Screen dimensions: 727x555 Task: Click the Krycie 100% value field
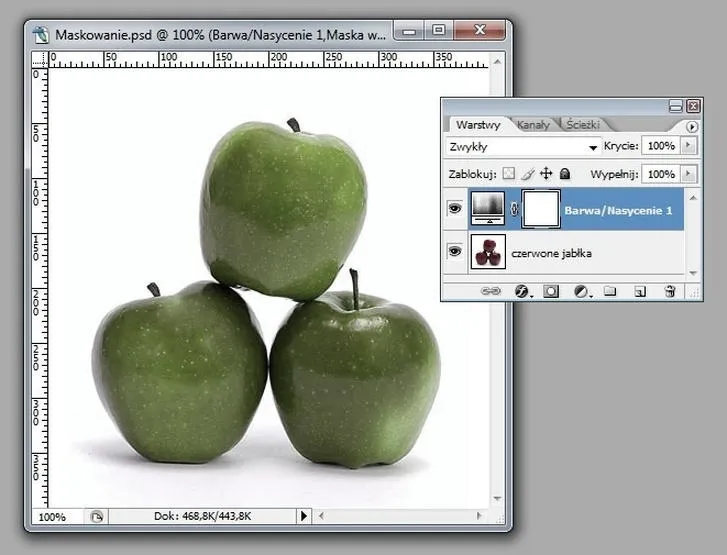click(x=661, y=146)
